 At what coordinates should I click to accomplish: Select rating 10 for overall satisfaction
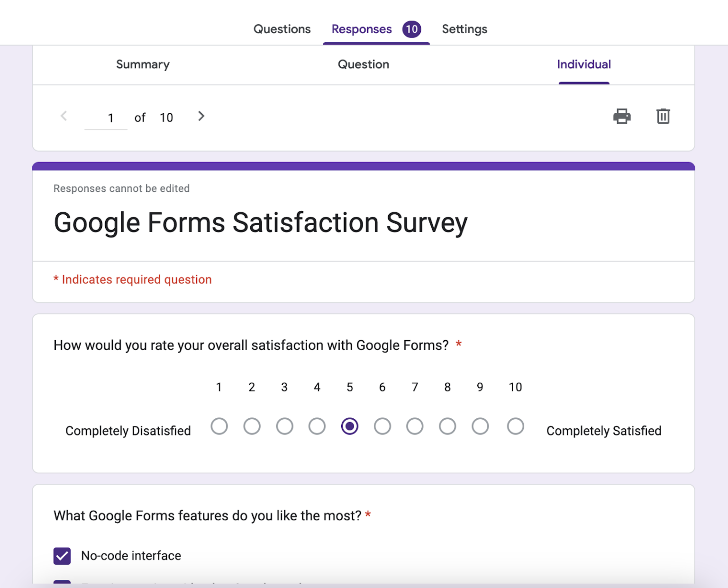click(x=515, y=426)
